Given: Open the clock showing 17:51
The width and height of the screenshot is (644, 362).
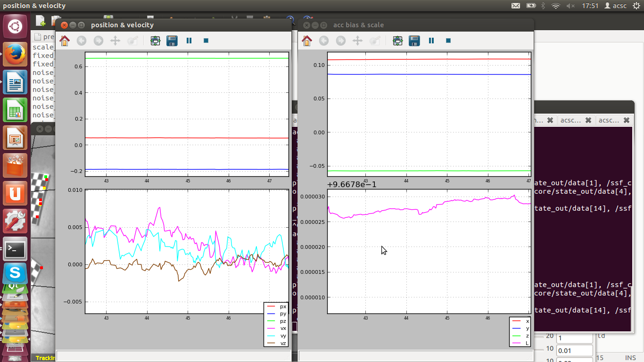Looking at the screenshot, I should [x=590, y=6].
